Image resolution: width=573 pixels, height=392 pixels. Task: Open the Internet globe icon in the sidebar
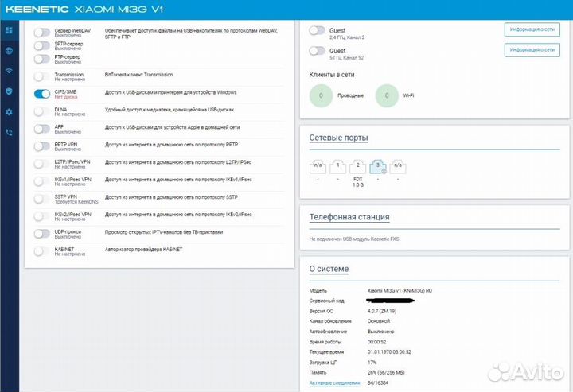point(10,51)
